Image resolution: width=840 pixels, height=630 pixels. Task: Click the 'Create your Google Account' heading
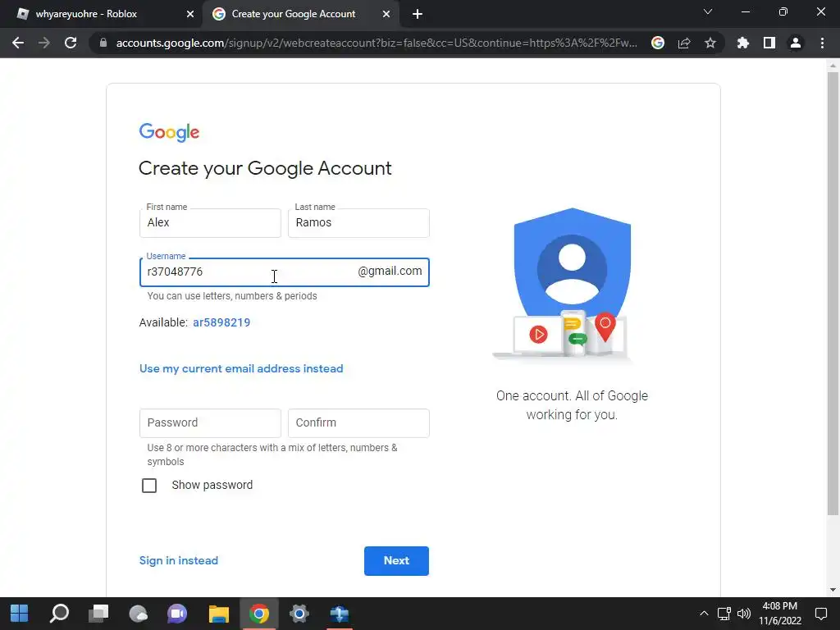(265, 169)
